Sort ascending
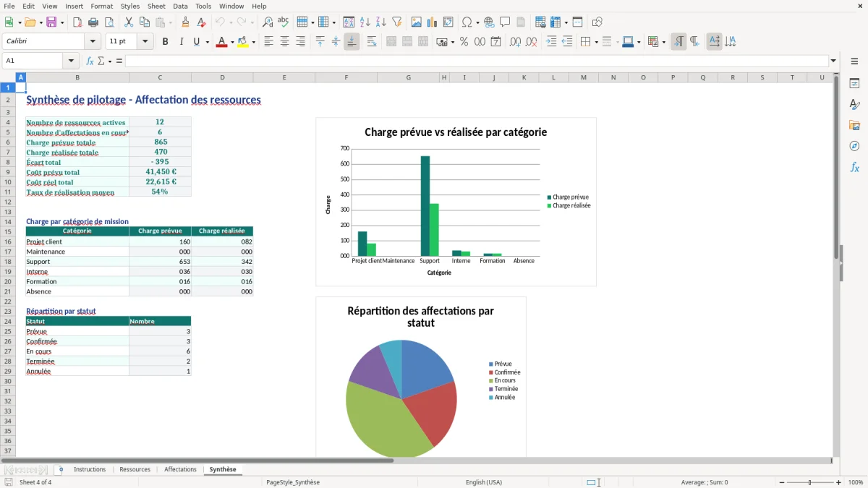 coord(365,22)
